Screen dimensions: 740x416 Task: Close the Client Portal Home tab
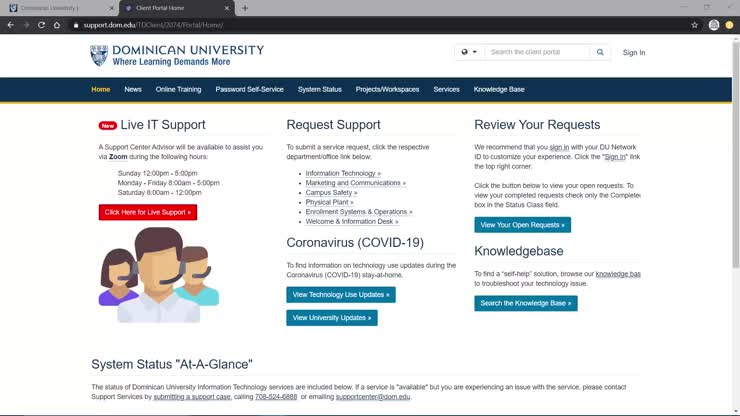227,8
